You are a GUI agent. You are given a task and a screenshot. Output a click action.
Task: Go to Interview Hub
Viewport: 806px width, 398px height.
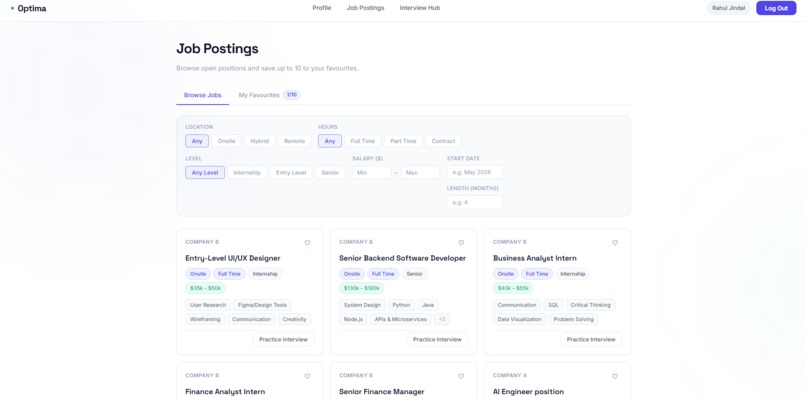[420, 8]
